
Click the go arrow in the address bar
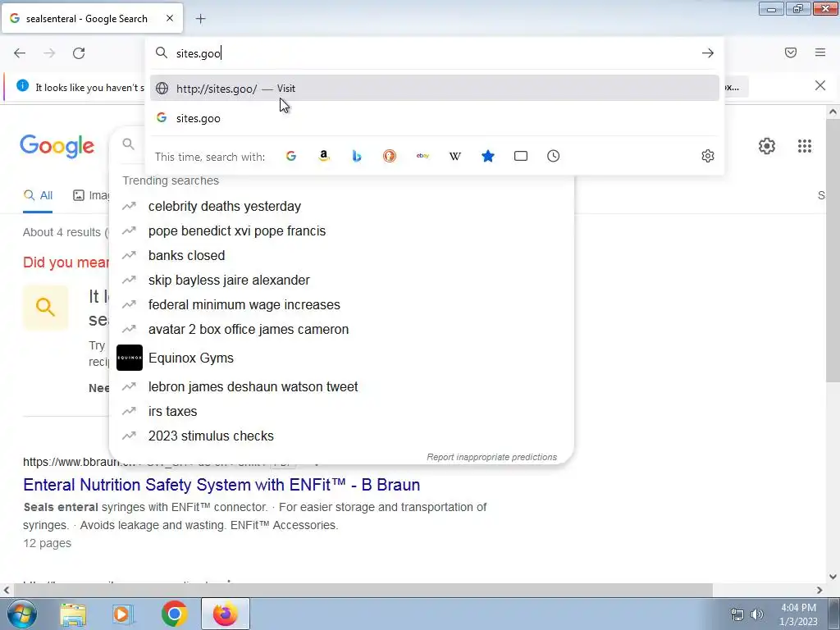(708, 53)
